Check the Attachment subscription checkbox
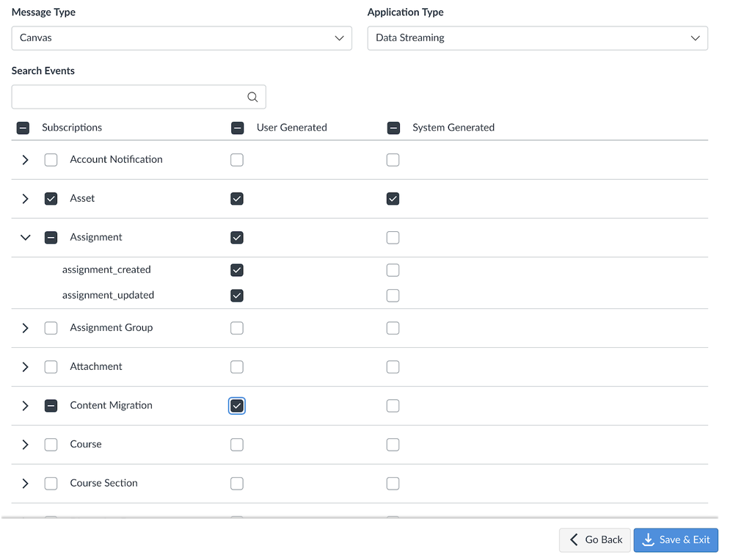This screenshot has width=733, height=560. (51, 366)
